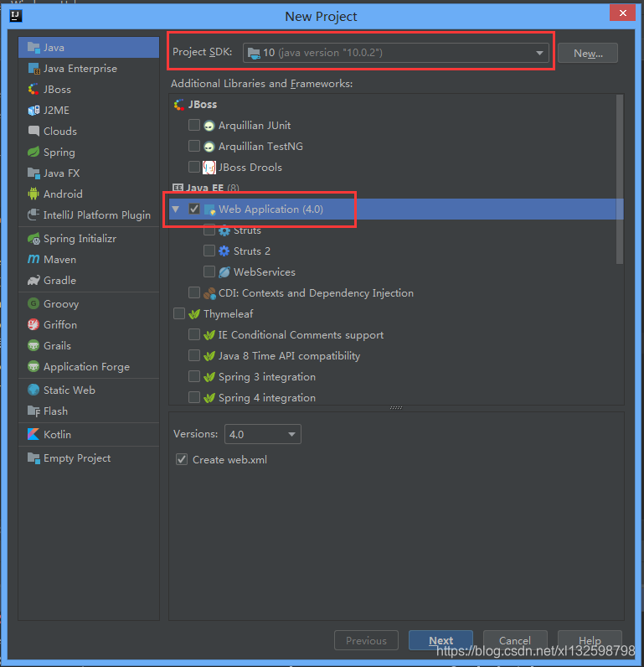Click the Help button

[590, 640]
